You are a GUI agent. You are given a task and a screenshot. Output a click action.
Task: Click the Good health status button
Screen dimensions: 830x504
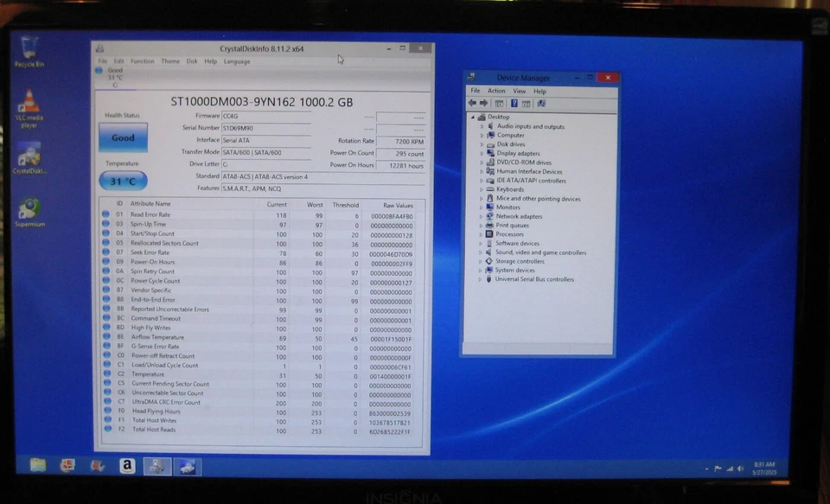(x=122, y=137)
